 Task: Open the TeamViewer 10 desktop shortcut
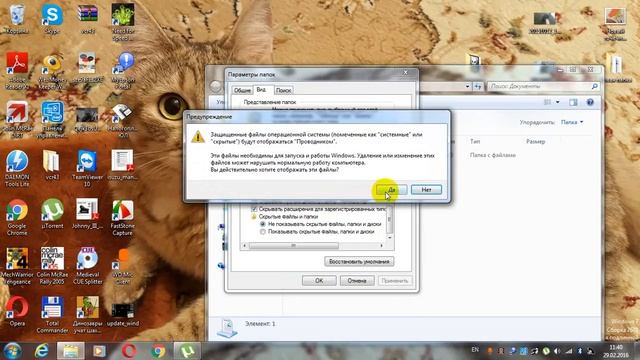pyautogui.click(x=87, y=168)
